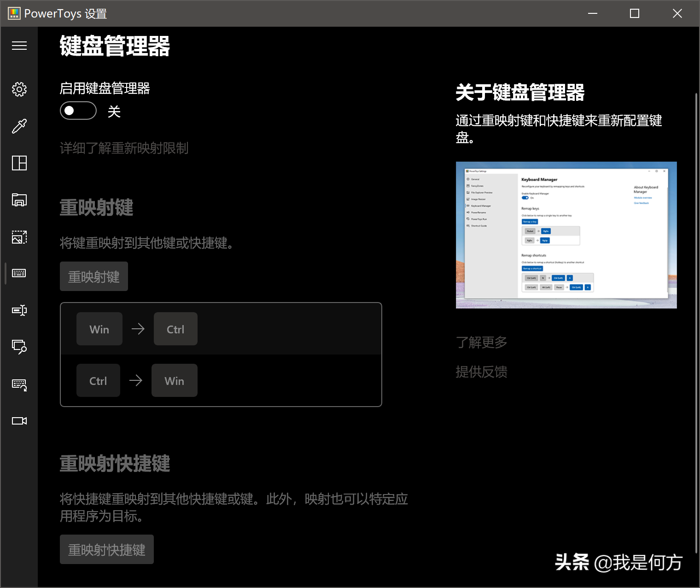
Task: Open the 了解更多 link
Action: 481,342
